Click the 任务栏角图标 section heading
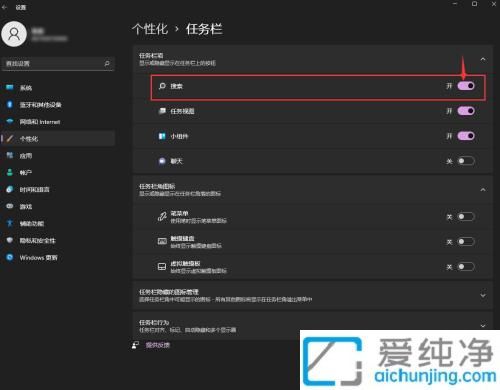 point(157,186)
